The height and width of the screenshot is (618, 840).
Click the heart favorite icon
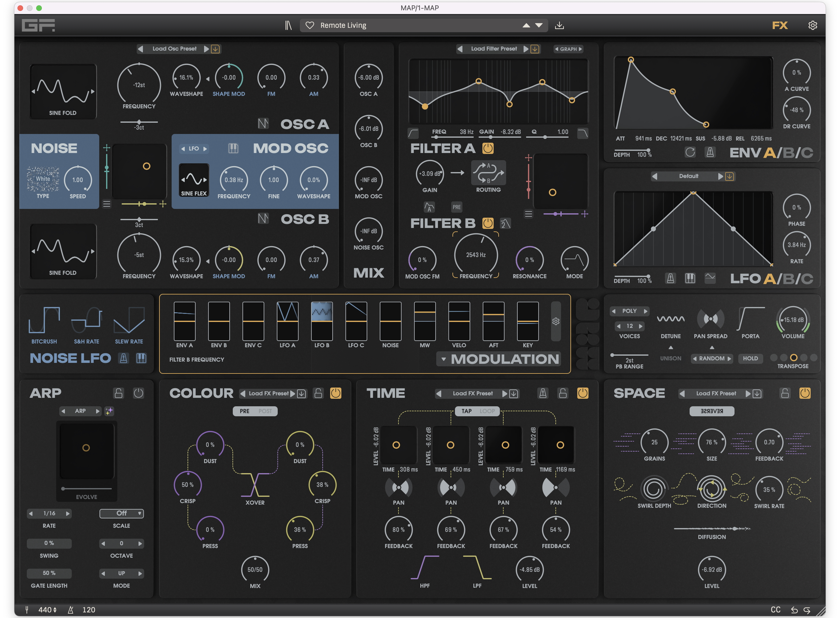(310, 25)
